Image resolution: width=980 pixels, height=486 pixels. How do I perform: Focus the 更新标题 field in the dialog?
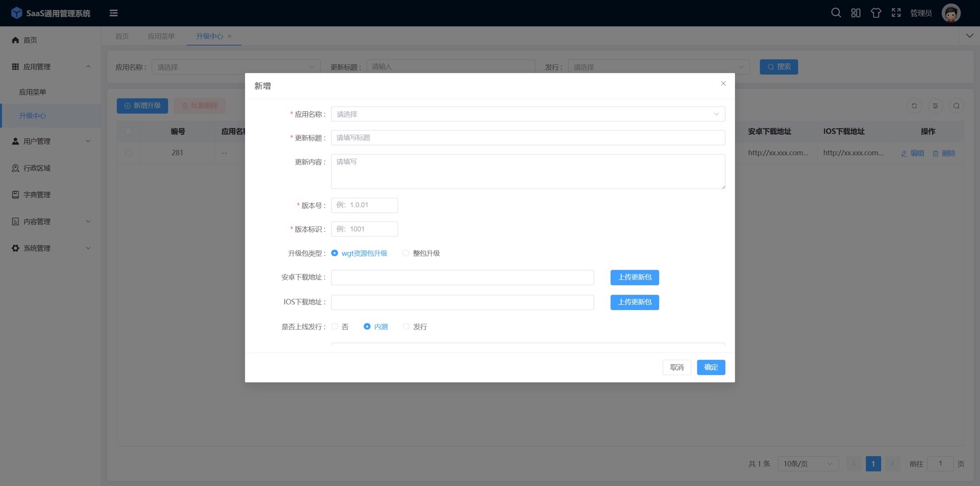point(528,138)
